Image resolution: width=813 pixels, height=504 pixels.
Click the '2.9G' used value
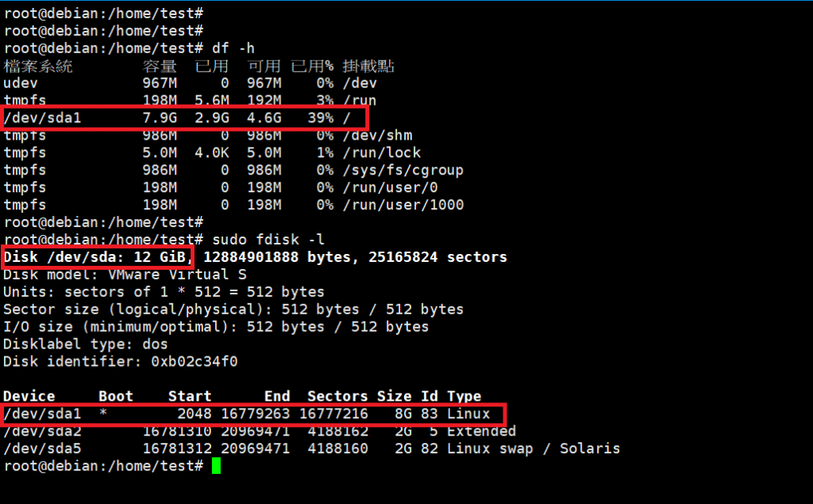click(211, 117)
